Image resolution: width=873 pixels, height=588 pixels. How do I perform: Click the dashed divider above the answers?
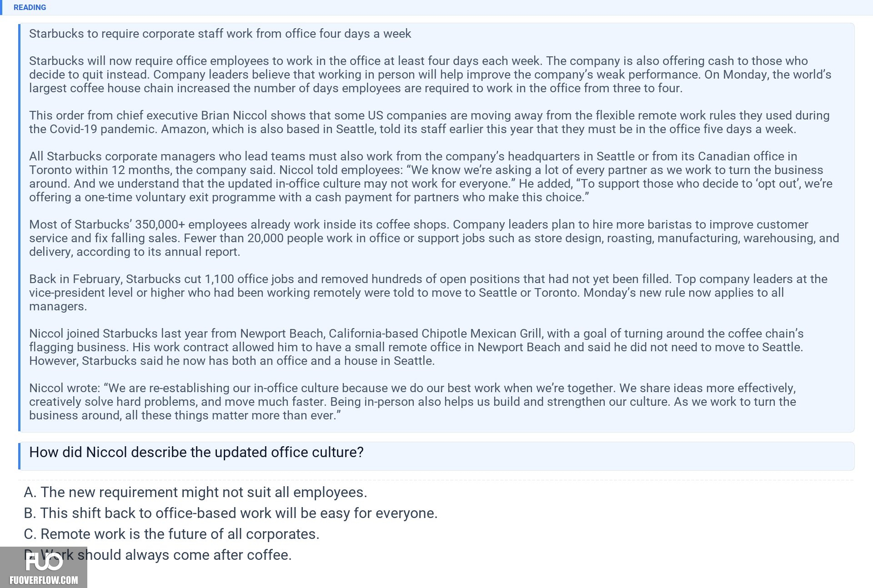coord(436,480)
